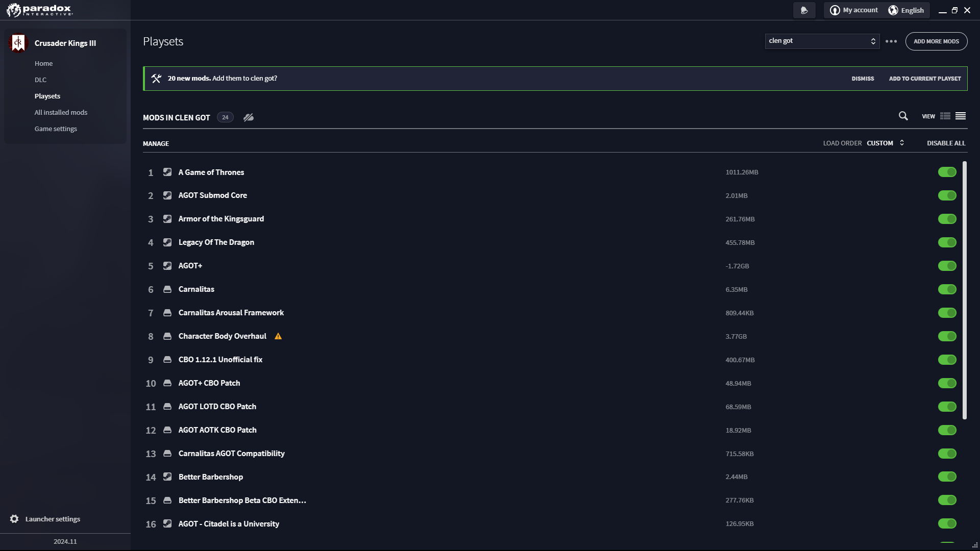Select Playsets in the sidebar

pyautogui.click(x=47, y=96)
